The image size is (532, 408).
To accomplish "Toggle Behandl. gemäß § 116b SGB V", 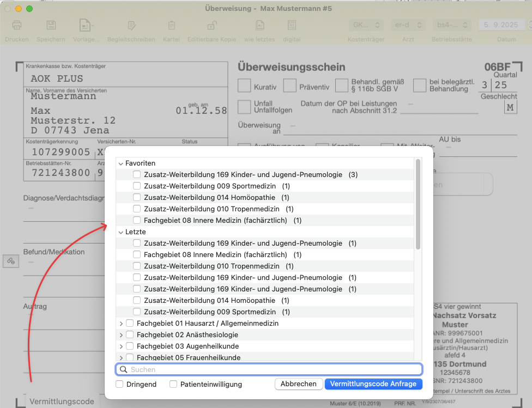I will pos(342,86).
